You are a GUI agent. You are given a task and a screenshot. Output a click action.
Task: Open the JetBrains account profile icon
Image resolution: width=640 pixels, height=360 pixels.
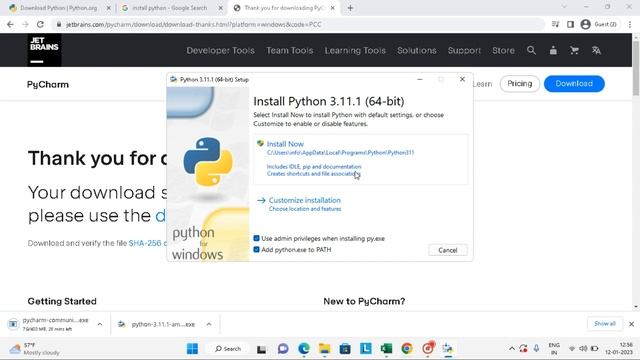pos(553,50)
